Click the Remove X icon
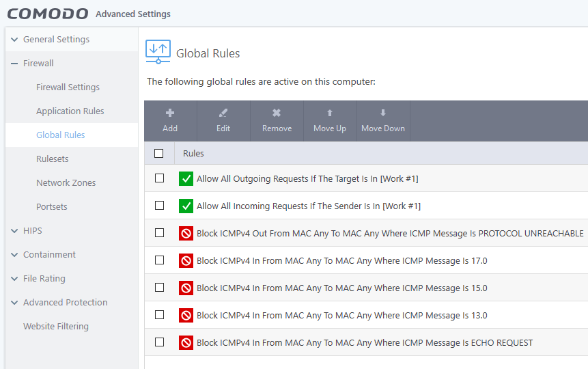Viewport: 588px width, 369px height. coord(277,113)
